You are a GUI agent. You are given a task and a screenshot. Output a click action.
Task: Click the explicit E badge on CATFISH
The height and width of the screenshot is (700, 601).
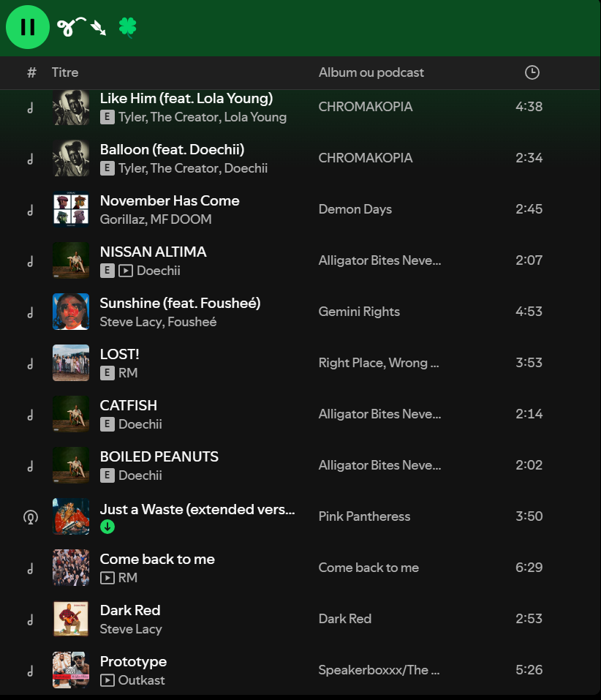click(107, 424)
